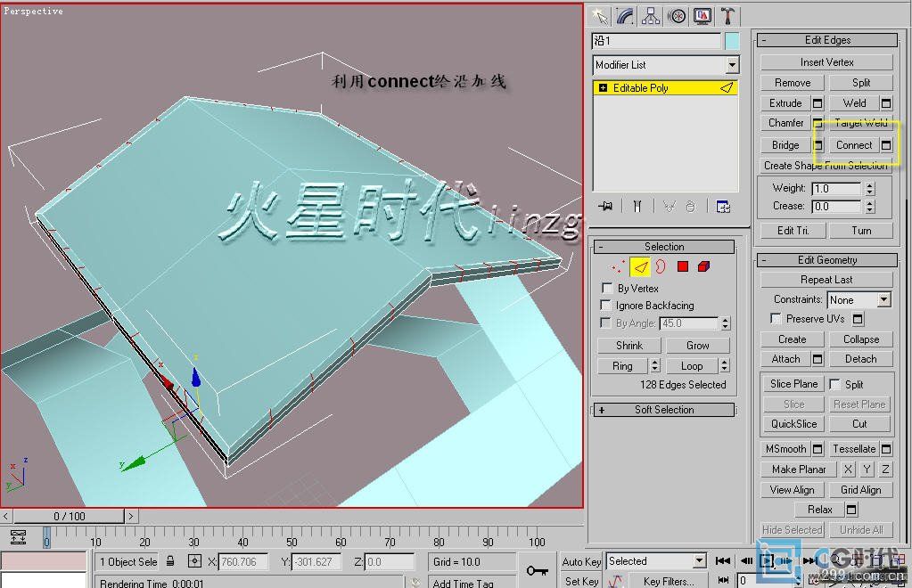Select Edge sub-object level icon
Viewport: 912px width, 588px height.
pos(640,266)
